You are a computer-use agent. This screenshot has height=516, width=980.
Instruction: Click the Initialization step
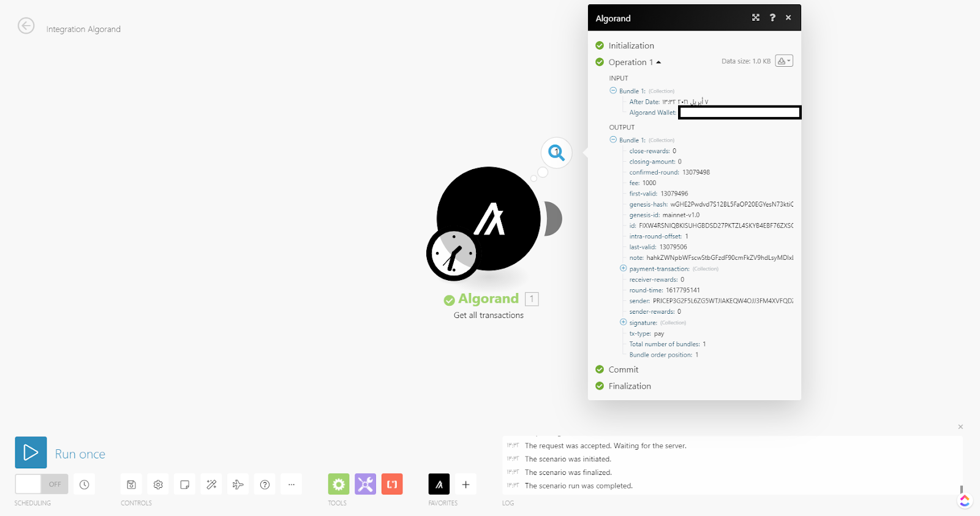(x=631, y=45)
